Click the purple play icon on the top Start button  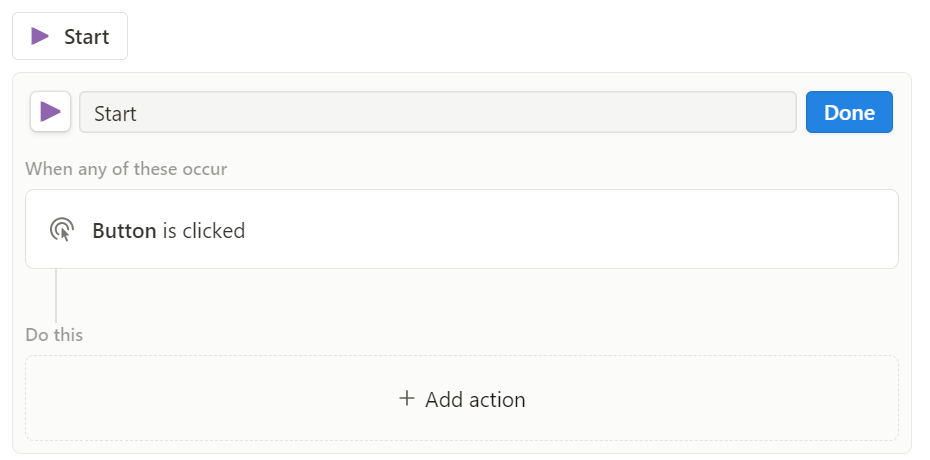pyautogui.click(x=40, y=36)
